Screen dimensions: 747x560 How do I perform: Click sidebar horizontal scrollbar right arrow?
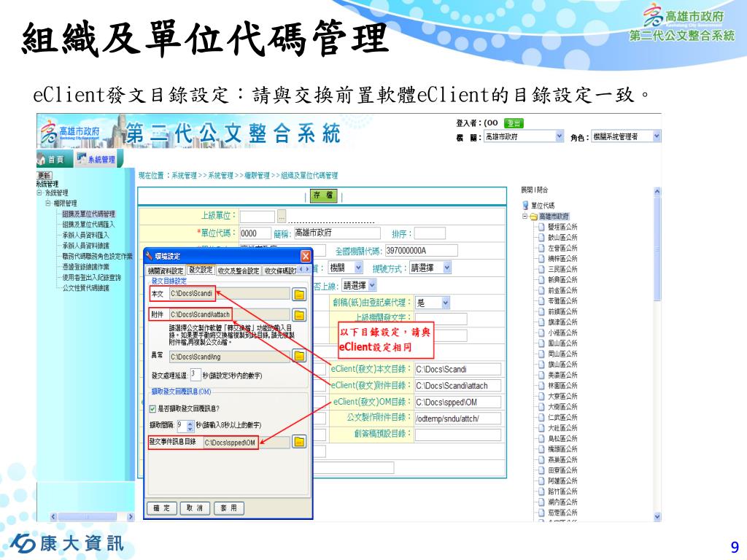(x=131, y=517)
